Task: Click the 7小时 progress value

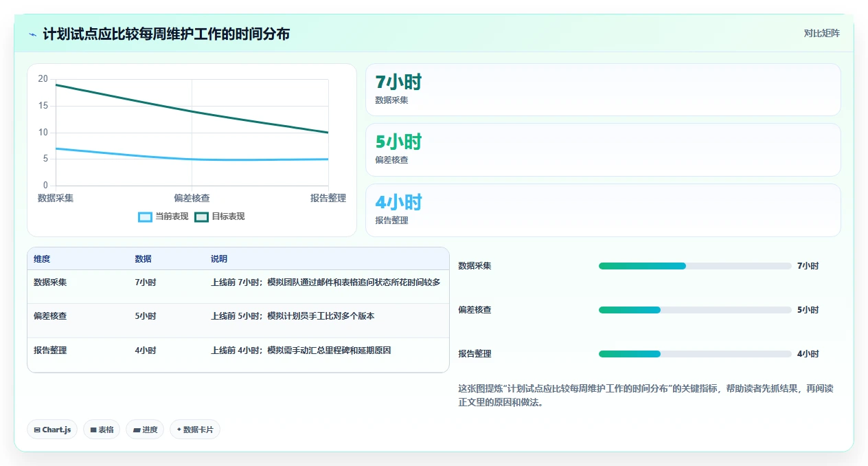Action: (x=808, y=266)
